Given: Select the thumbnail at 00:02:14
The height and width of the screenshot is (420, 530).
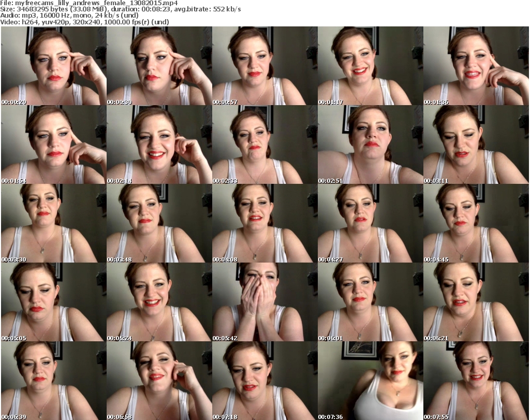Looking at the screenshot, I should (x=159, y=144).
